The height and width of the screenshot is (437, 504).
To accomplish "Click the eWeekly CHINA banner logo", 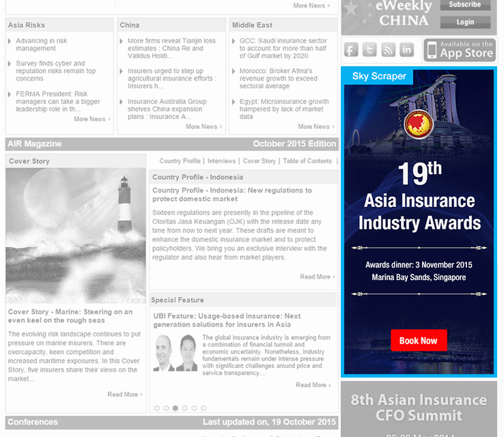I will 404,14.
